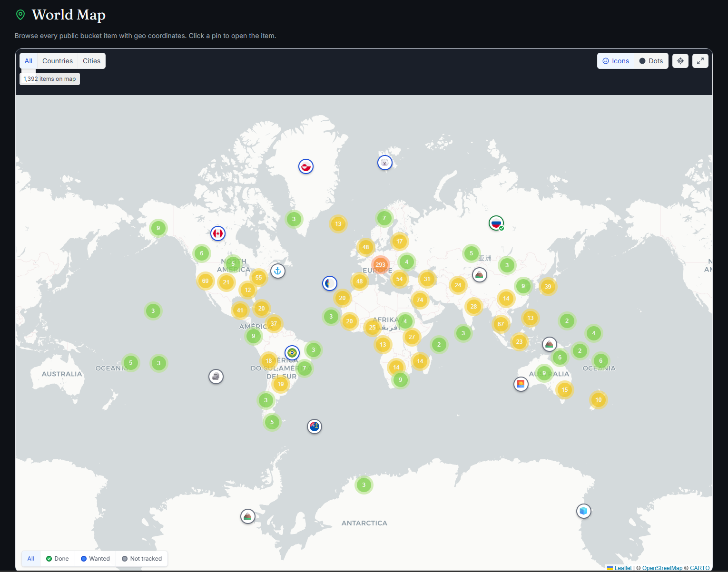Open the OpenStreetMap attribution link
The image size is (728, 572).
click(662, 568)
